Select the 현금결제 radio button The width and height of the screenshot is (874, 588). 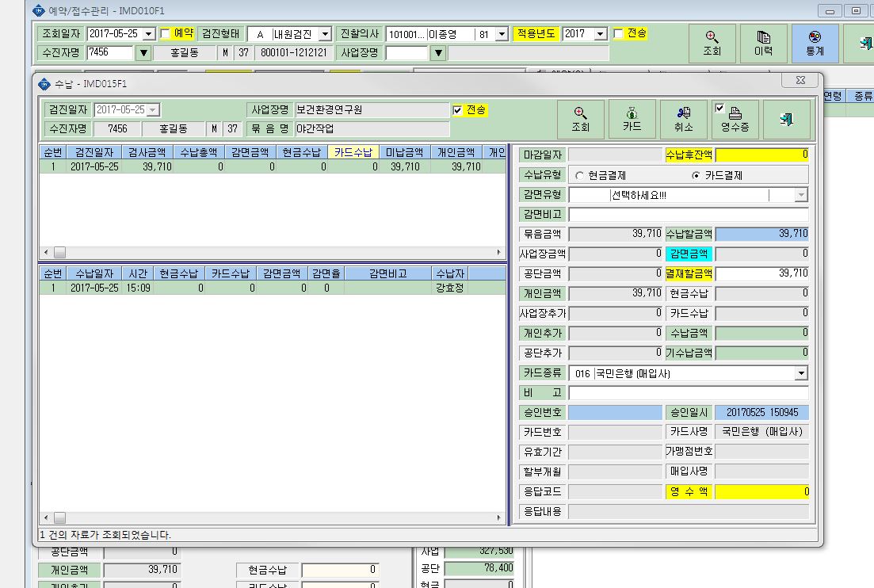pos(579,176)
